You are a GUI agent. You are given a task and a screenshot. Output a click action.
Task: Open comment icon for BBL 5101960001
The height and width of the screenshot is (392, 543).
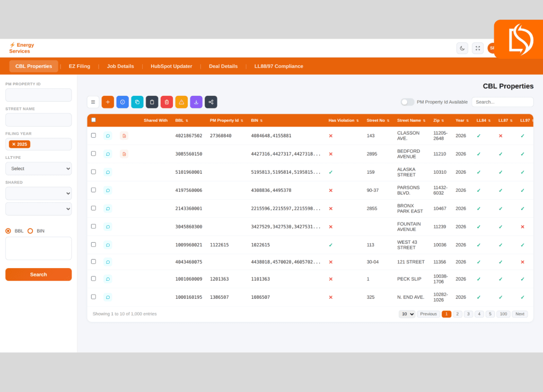108,172
